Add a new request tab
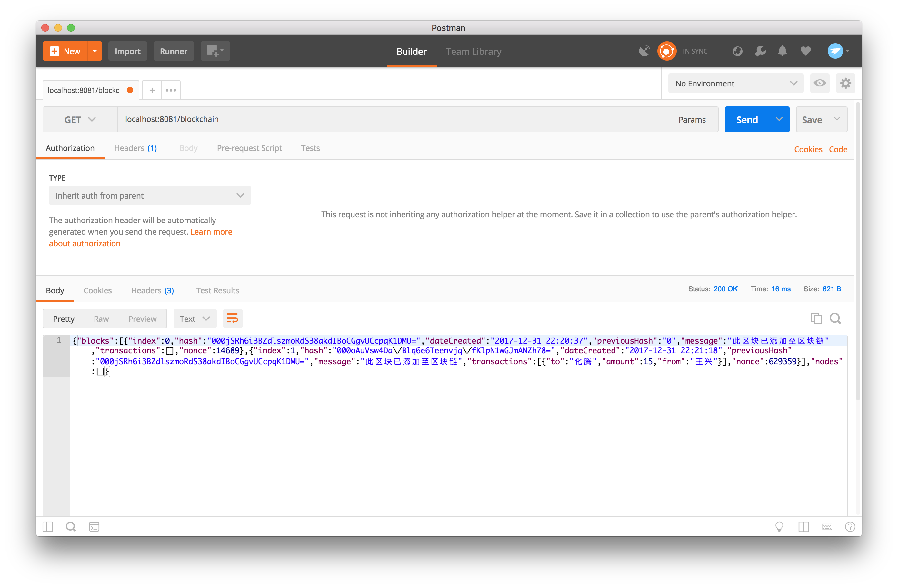Image resolution: width=898 pixels, height=588 pixels. click(x=152, y=90)
